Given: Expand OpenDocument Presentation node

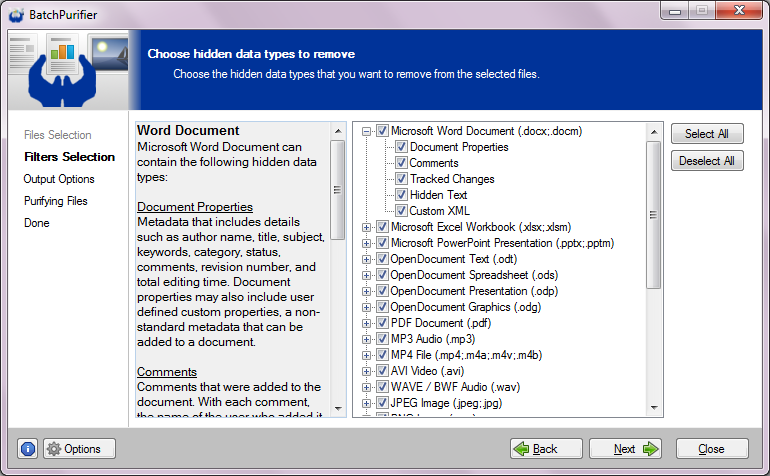Looking at the screenshot, I should (366, 291).
